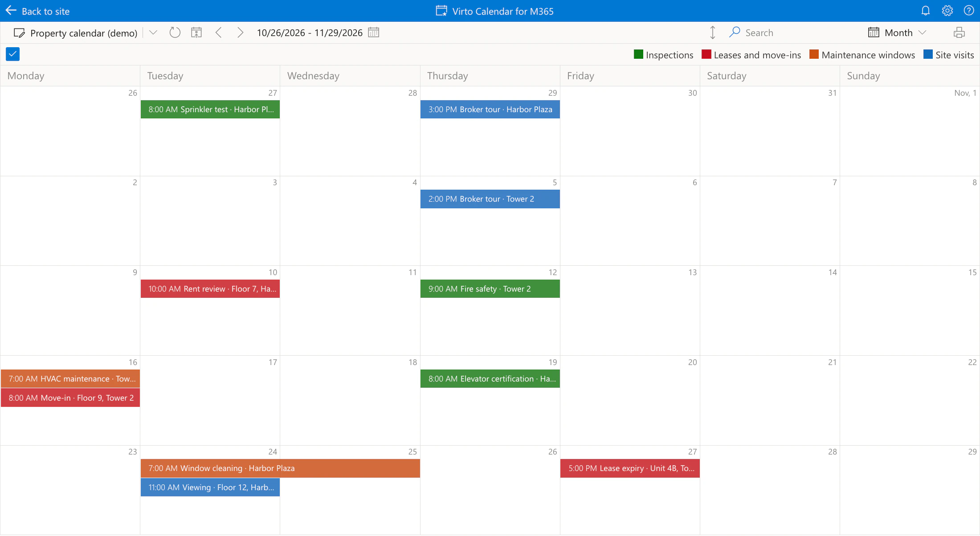Click the Back to site arrow icon
980x536 pixels.
(x=11, y=11)
